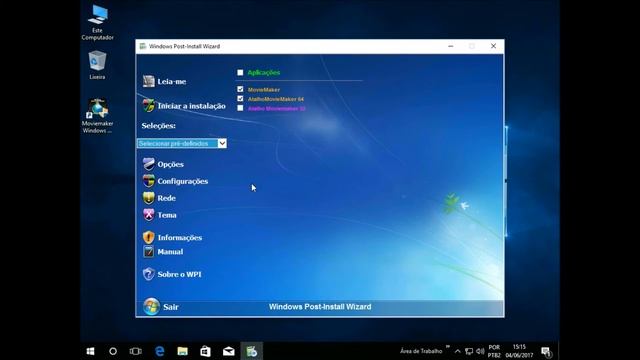The image size is (640, 360).
Task: Open the Mail app from the taskbar
Action: tap(229, 351)
